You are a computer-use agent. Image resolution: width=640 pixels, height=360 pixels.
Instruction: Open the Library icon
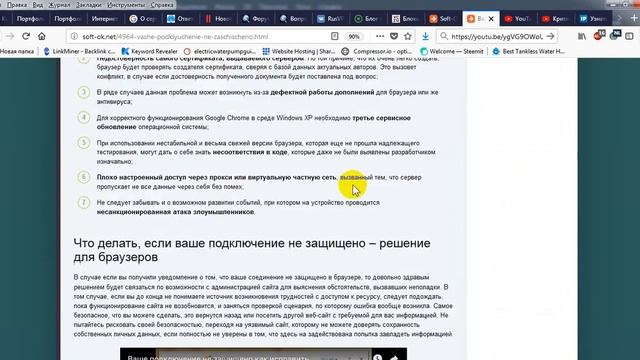582,36
